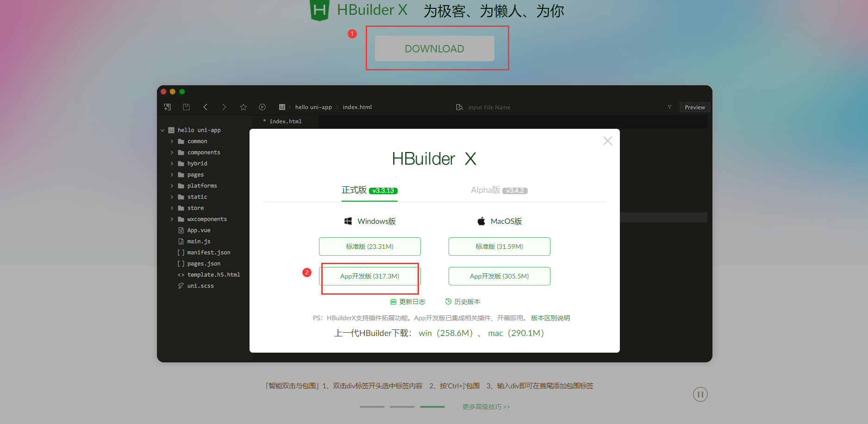The width and height of the screenshot is (868, 424).
Task: Click the red macOS close dot
Action: [163, 92]
